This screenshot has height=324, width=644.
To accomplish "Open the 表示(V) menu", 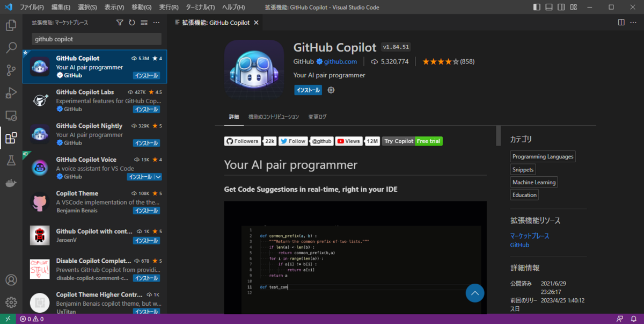I will click(114, 7).
